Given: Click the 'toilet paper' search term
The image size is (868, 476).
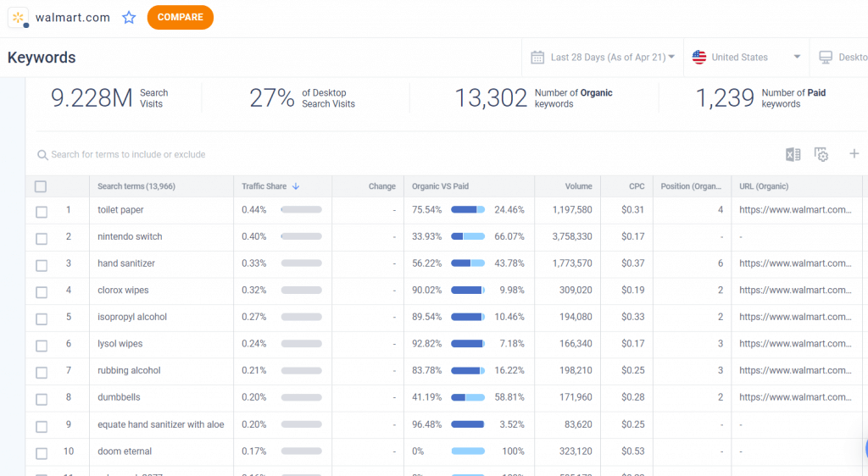Looking at the screenshot, I should tap(120, 210).
